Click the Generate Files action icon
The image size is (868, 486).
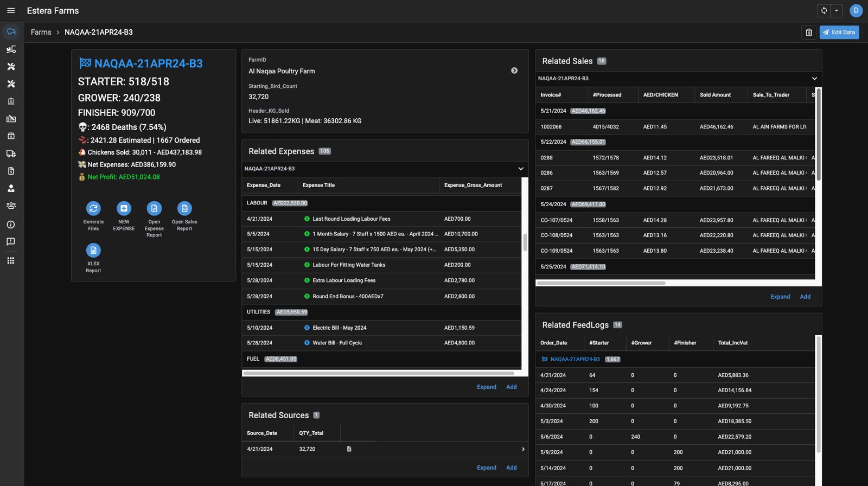(93, 208)
